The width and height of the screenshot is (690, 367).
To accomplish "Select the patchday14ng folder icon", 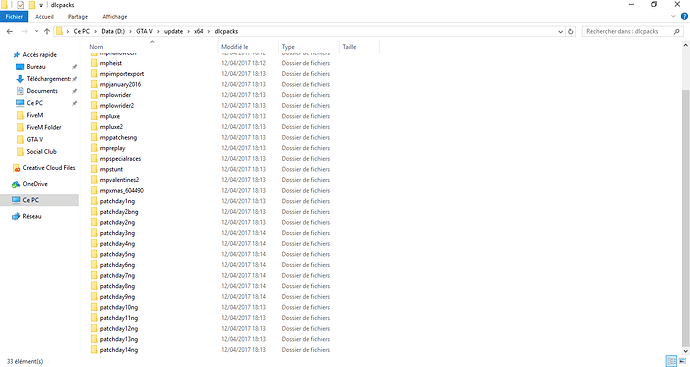I will tap(94, 350).
